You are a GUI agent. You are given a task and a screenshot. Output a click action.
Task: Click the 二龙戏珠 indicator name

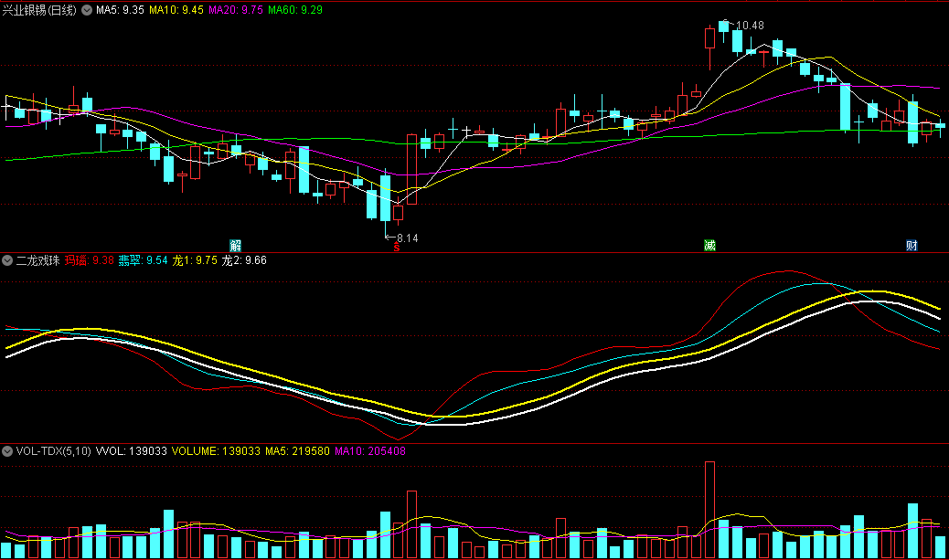pyautogui.click(x=37, y=260)
